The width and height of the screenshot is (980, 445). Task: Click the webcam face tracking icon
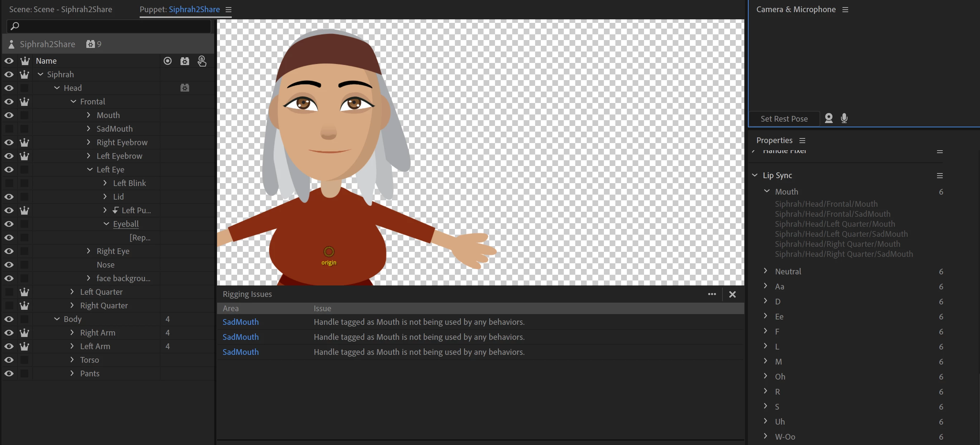click(828, 118)
